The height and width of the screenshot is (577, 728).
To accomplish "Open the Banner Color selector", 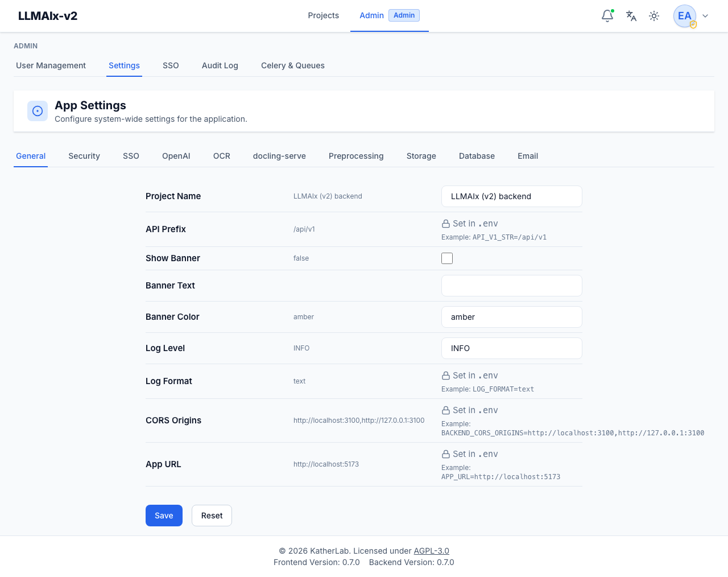I will coord(512,317).
